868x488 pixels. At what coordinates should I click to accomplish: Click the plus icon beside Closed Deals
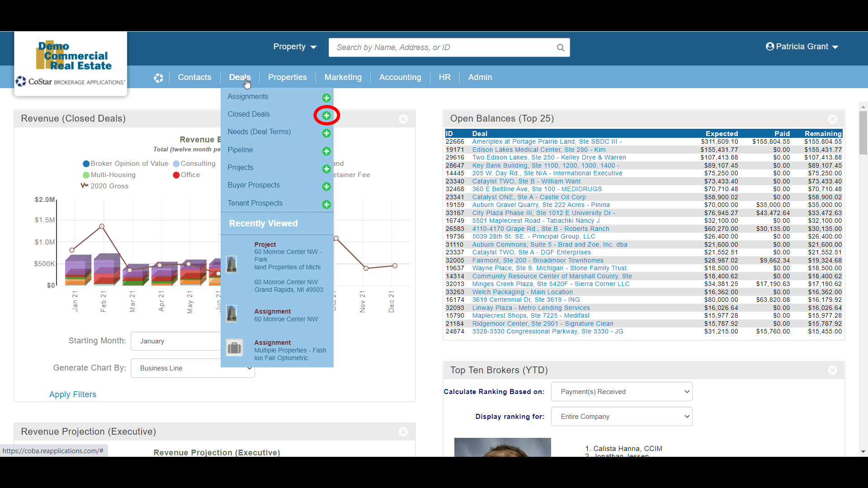point(326,116)
